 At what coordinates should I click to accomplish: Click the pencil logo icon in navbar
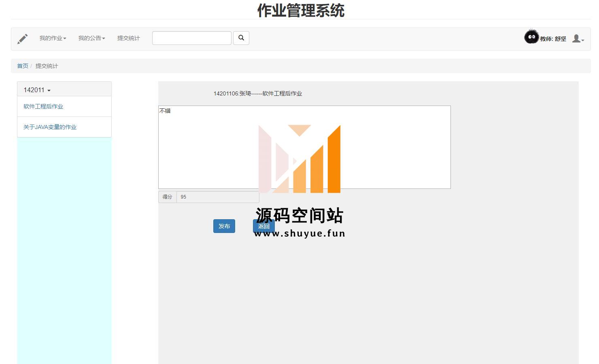point(23,39)
